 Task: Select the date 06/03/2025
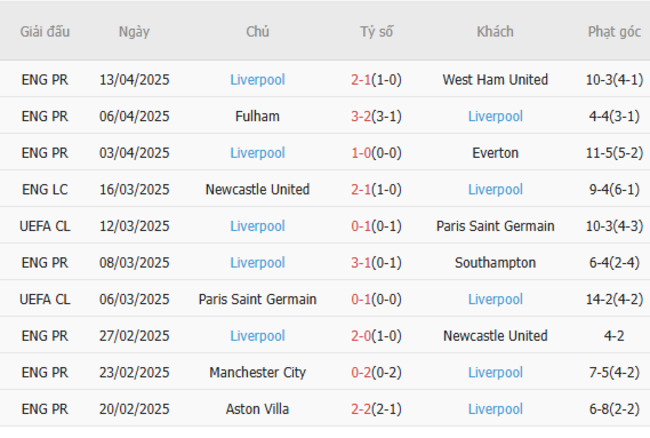click(134, 299)
